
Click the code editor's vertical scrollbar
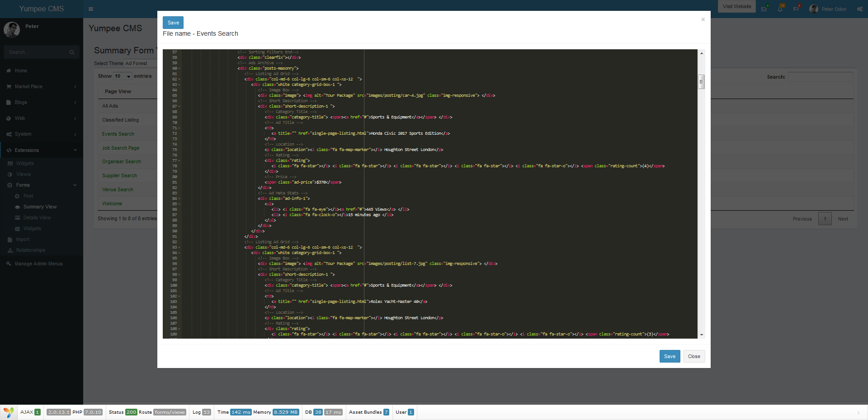pyautogui.click(x=701, y=81)
